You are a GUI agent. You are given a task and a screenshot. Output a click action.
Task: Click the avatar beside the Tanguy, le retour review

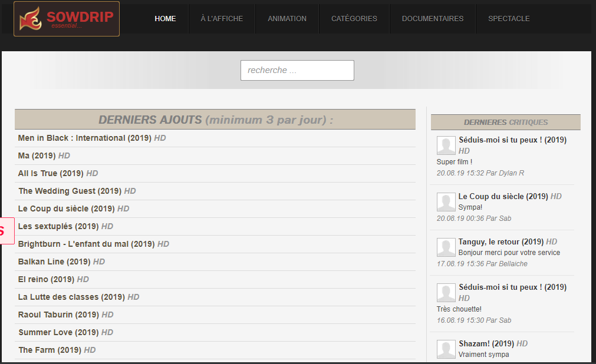pos(446,247)
